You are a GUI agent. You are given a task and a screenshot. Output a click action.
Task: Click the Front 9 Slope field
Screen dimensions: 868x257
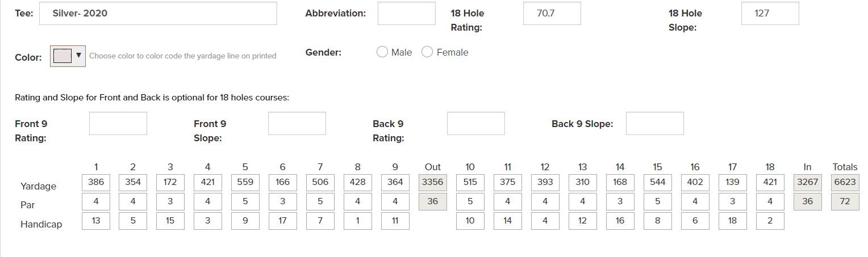[297, 124]
